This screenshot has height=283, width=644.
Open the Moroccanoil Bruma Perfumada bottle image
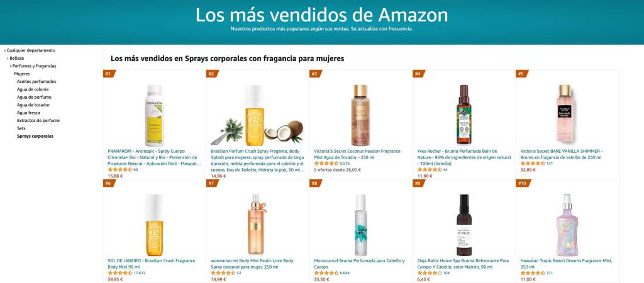pyautogui.click(x=360, y=225)
